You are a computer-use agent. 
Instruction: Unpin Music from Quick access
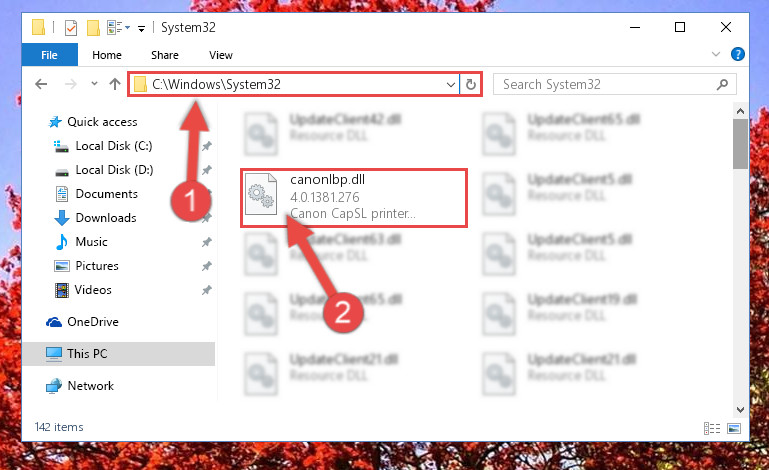(x=206, y=242)
